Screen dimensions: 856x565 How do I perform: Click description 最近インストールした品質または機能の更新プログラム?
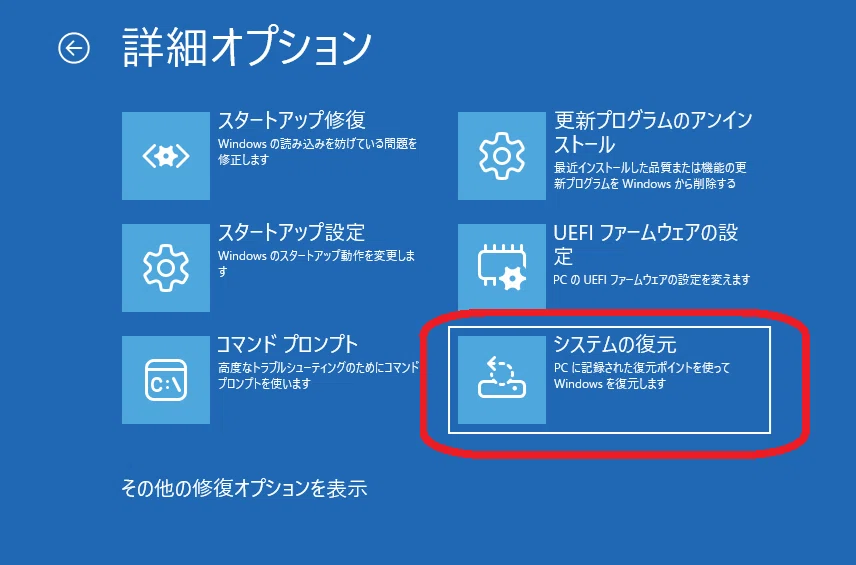[x=650, y=176]
